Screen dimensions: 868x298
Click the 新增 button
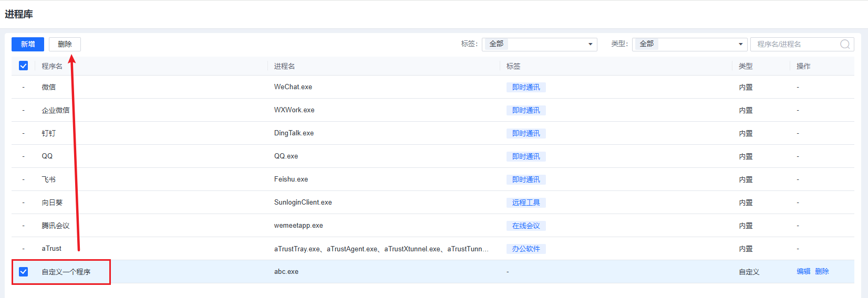pyautogui.click(x=28, y=44)
